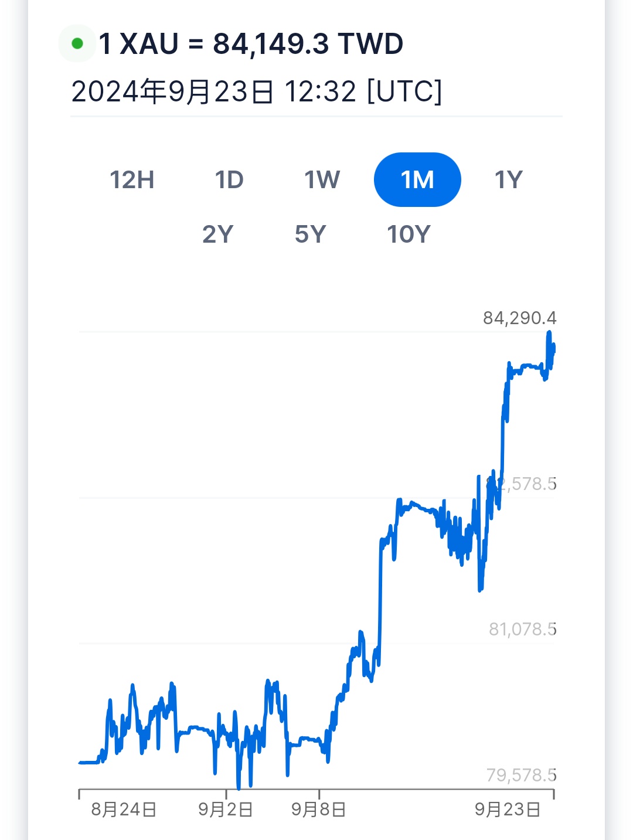Select the 12H time range
Viewport: 633px width, 840px height.
132,180
